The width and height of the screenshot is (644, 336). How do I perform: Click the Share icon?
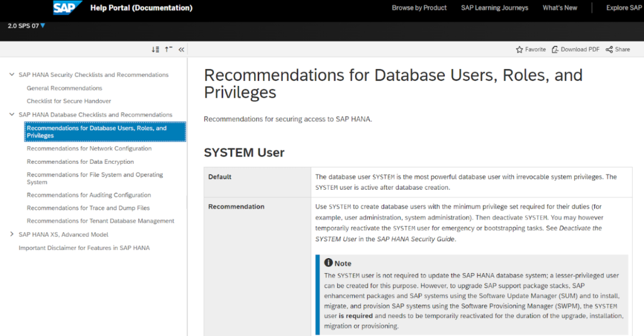(609, 49)
